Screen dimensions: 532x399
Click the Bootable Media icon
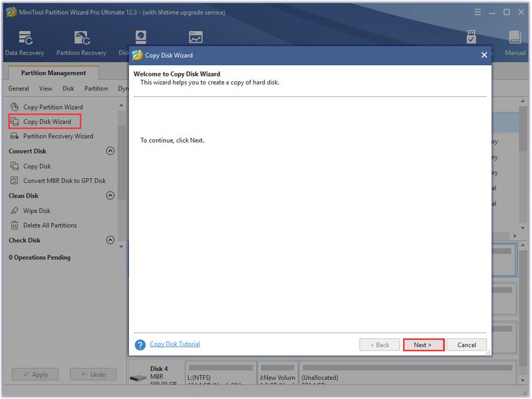pos(471,37)
